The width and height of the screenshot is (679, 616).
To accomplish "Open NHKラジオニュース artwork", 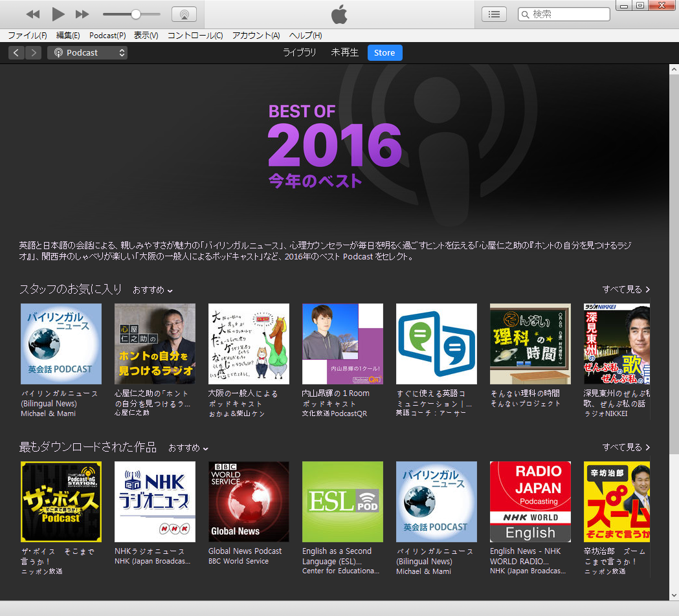I will [x=155, y=501].
